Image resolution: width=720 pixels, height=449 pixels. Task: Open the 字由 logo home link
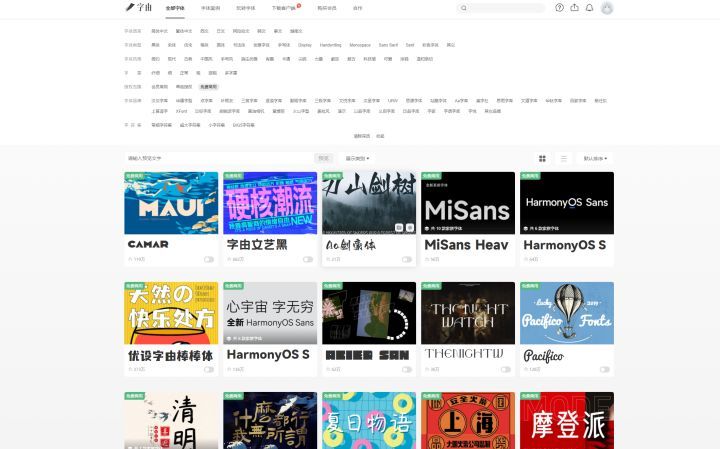click(x=139, y=7)
